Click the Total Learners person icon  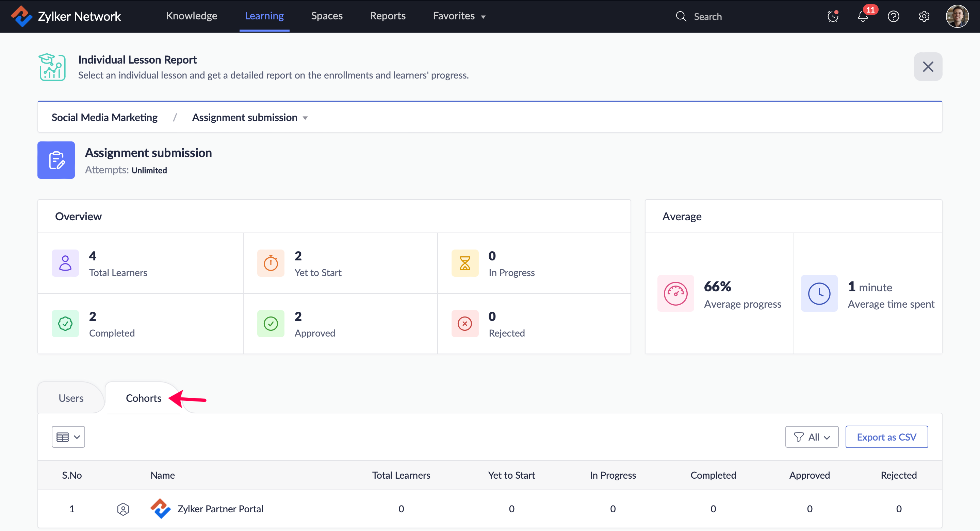[x=65, y=263]
